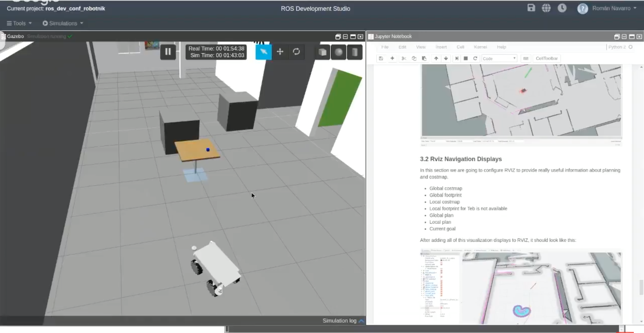The image size is (644, 333).
Task: Click the globe icon in the top bar
Action: [546, 8]
